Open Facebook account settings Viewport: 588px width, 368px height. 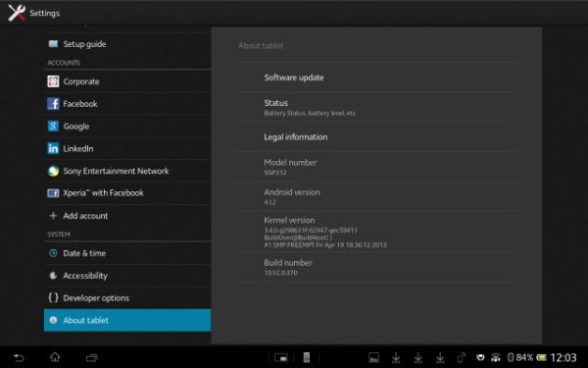pyautogui.click(x=127, y=104)
